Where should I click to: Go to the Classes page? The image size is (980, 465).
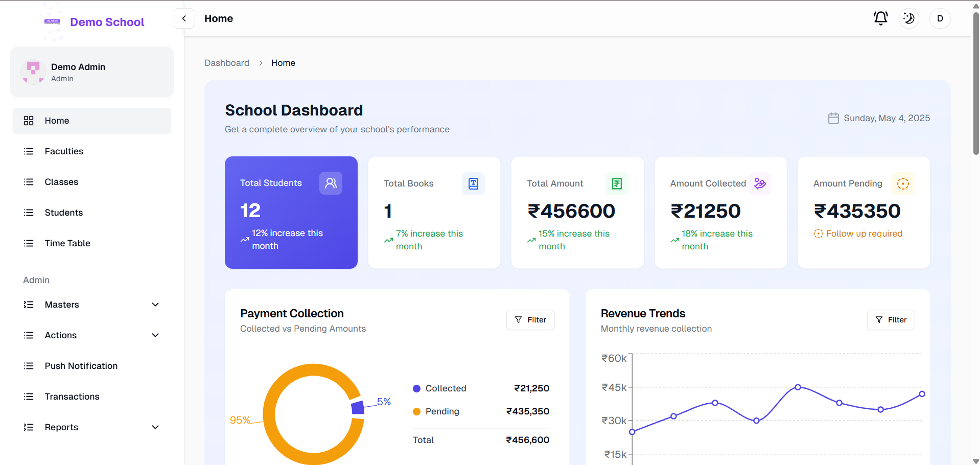(x=92, y=182)
